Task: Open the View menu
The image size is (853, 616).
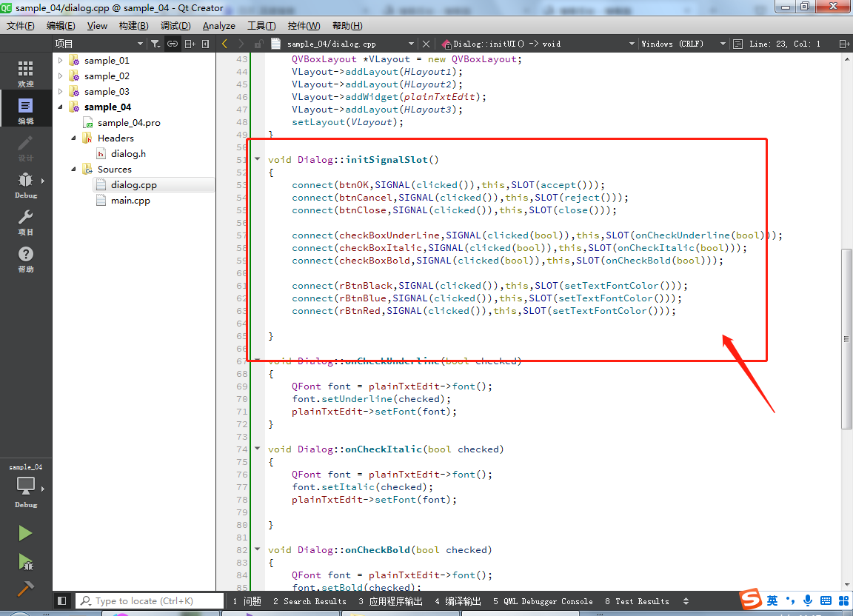Action: 97,26
